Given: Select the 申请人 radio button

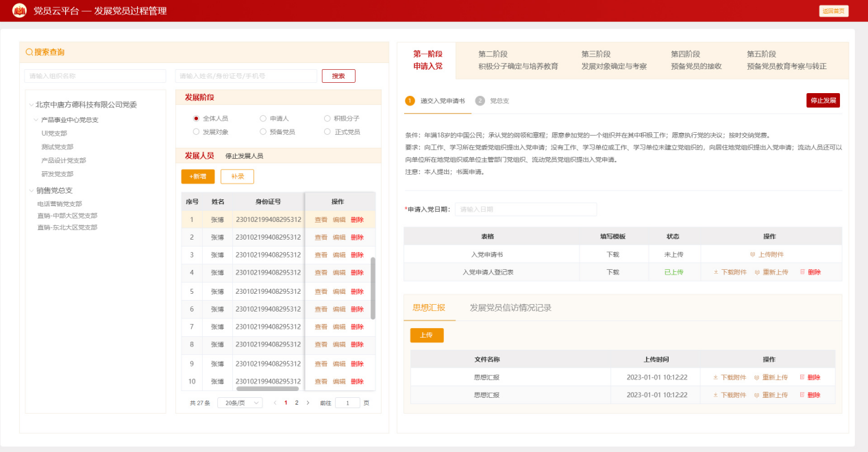Looking at the screenshot, I should coord(263,118).
